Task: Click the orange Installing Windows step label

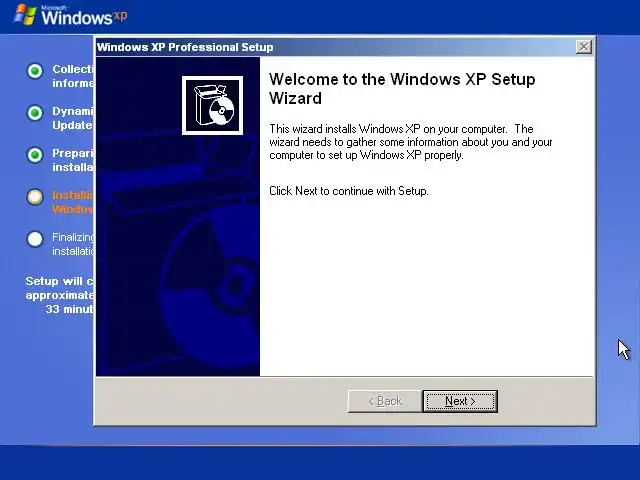Action: (x=73, y=202)
